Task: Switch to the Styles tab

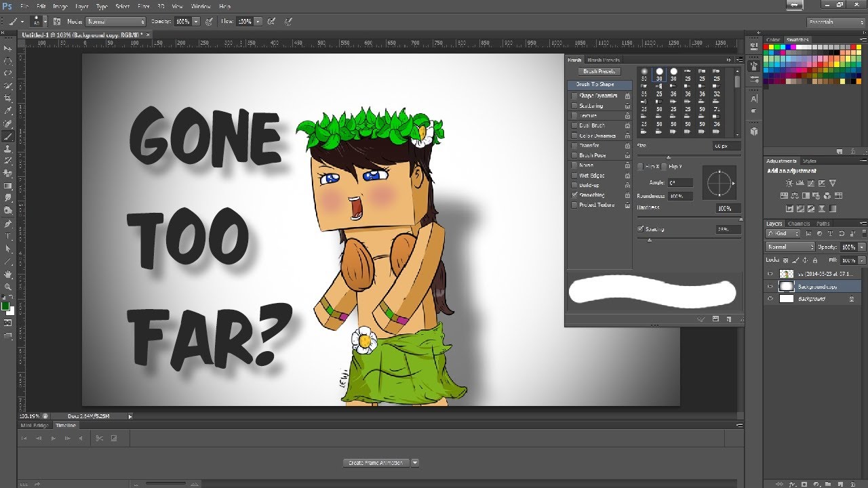Action: pos(810,161)
